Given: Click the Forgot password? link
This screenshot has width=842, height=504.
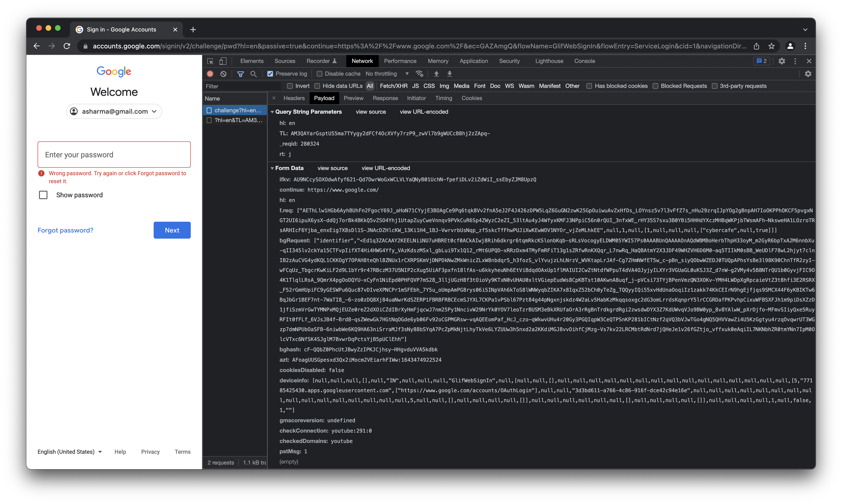Looking at the screenshot, I should 65,230.
